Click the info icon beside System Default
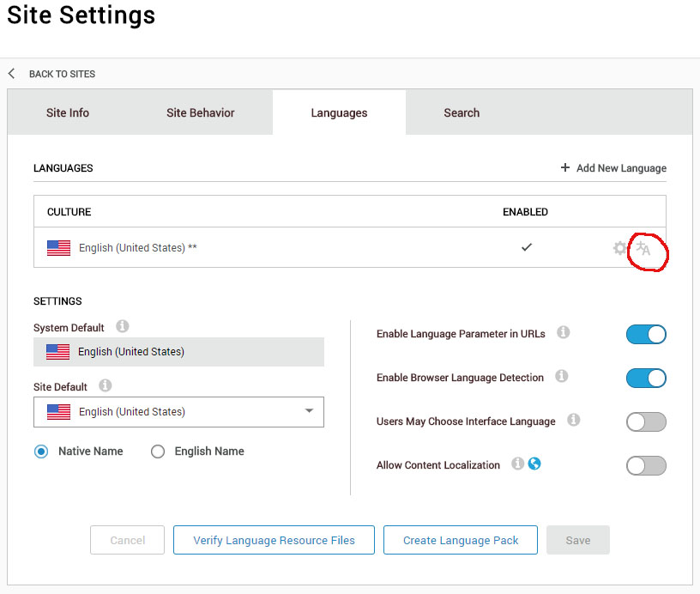Viewport: 700px width, 594px height. point(123,326)
